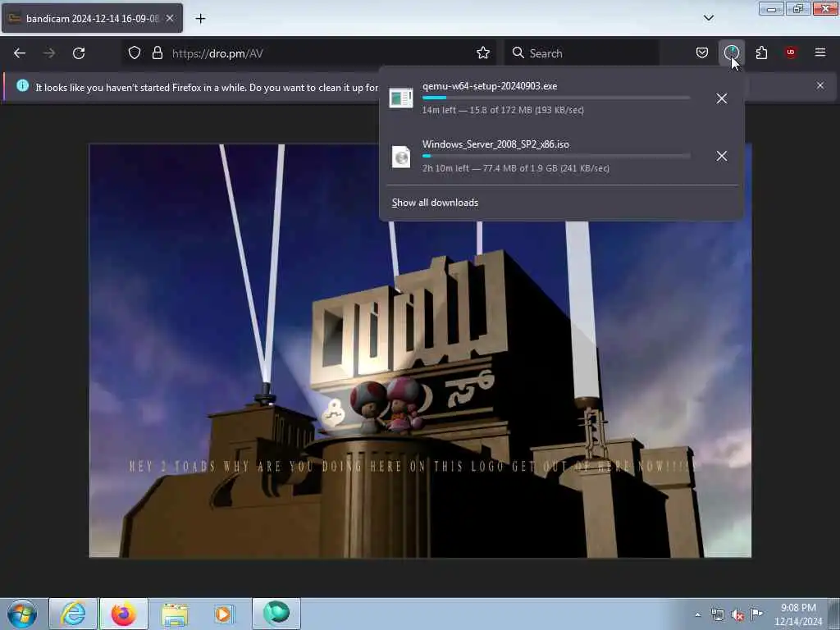Image resolution: width=840 pixels, height=630 pixels.
Task: Click the muted volume tray icon
Action: [737, 615]
